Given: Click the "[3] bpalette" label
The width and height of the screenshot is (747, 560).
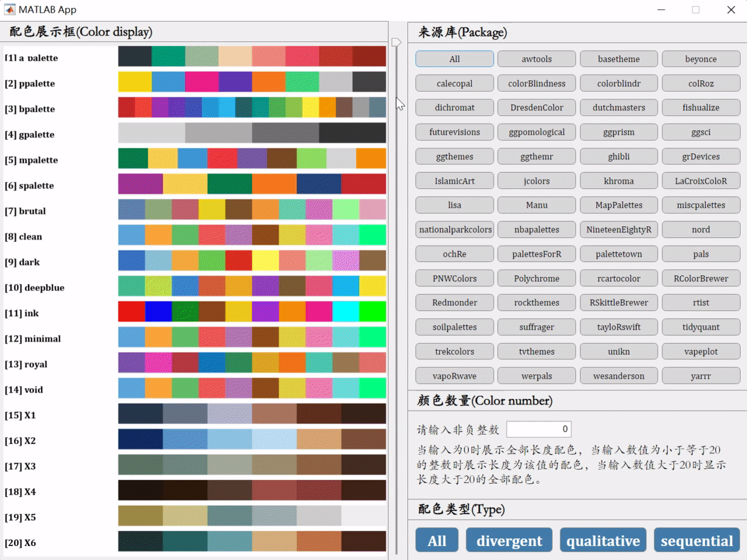Looking at the screenshot, I should coord(30,109).
